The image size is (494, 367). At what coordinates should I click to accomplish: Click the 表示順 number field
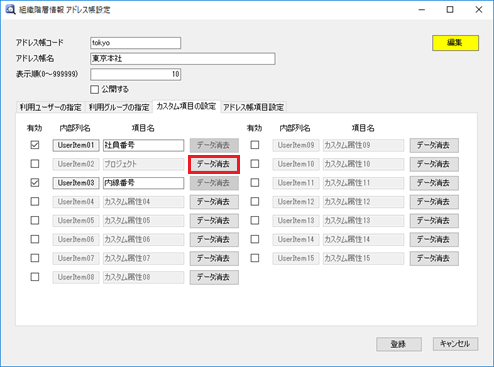(135, 74)
